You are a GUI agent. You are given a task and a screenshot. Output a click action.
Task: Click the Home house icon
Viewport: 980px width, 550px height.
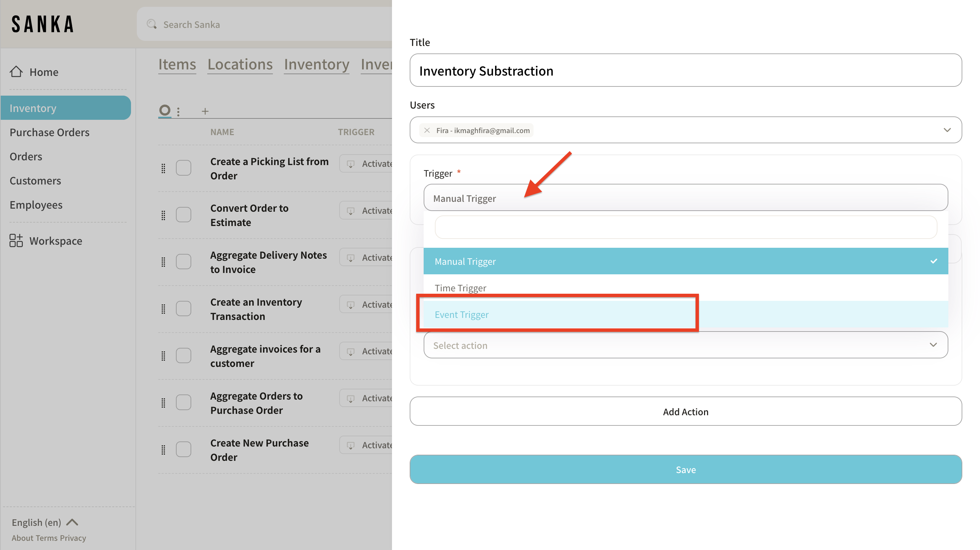tap(16, 71)
